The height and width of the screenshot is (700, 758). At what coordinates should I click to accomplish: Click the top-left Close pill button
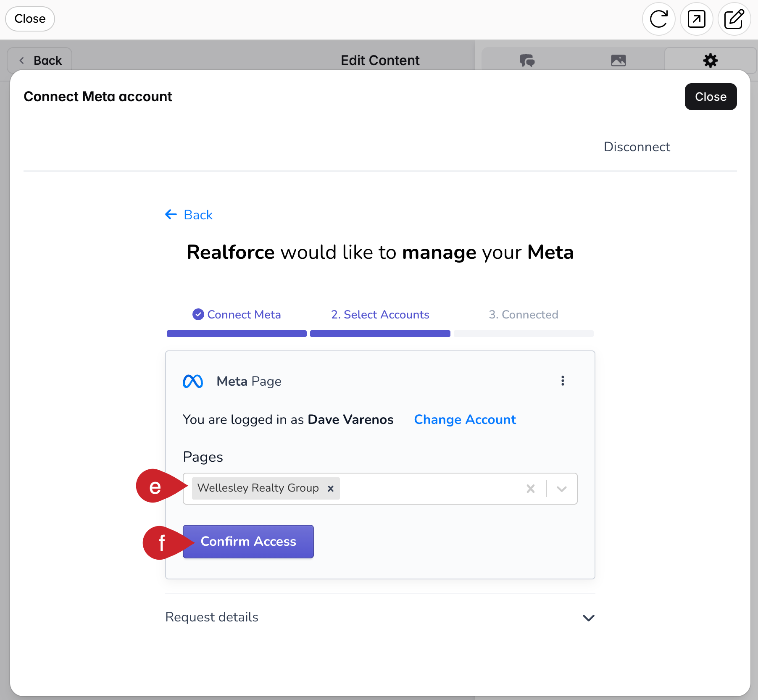(x=30, y=19)
